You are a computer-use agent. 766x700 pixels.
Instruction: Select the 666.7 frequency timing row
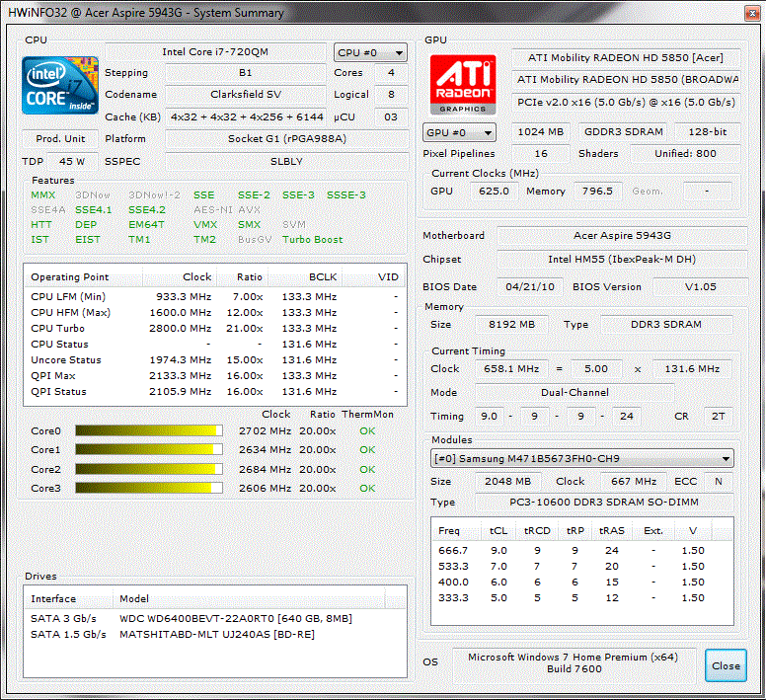pos(582,551)
